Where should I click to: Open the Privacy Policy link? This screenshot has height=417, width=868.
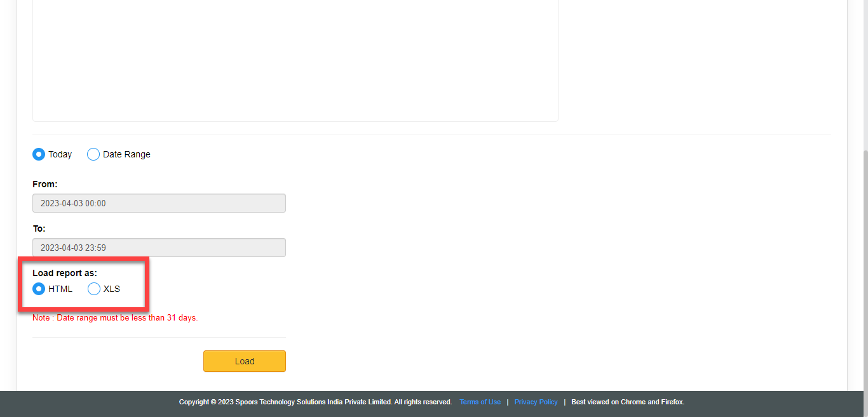tap(536, 402)
